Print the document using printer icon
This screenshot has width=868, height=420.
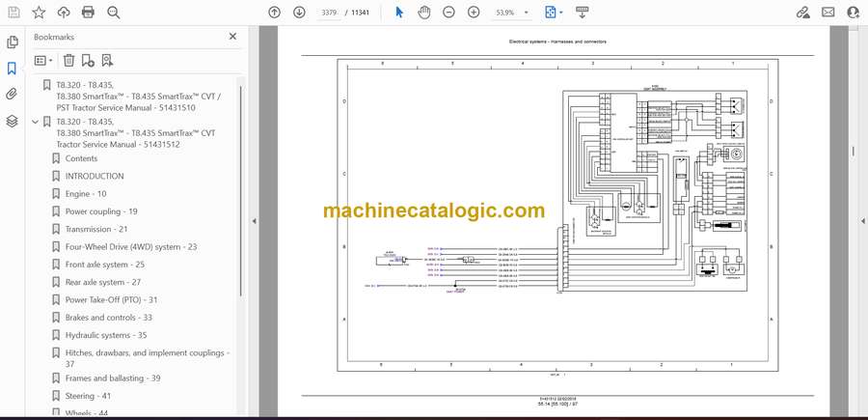pyautogui.click(x=88, y=13)
